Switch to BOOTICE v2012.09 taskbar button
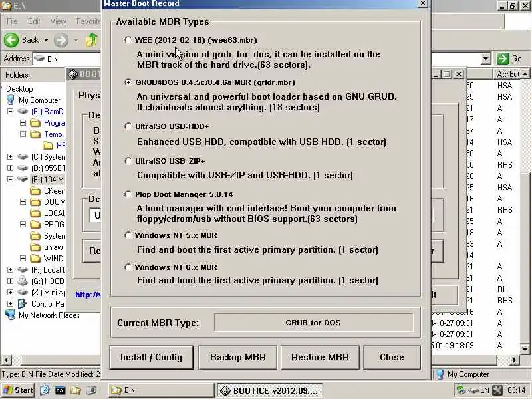 coord(270,390)
